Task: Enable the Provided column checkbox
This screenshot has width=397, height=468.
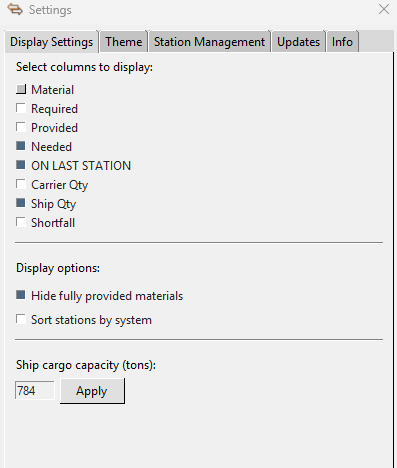Action: pos(21,127)
